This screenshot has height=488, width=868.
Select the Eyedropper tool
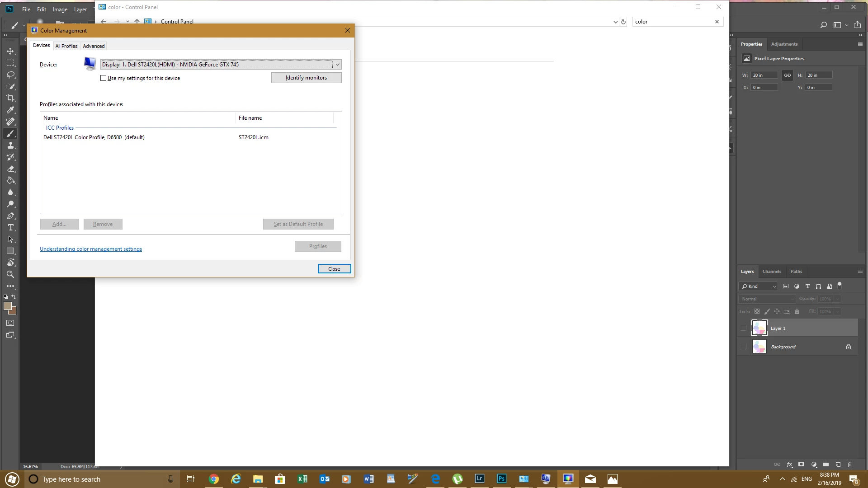pos(10,110)
